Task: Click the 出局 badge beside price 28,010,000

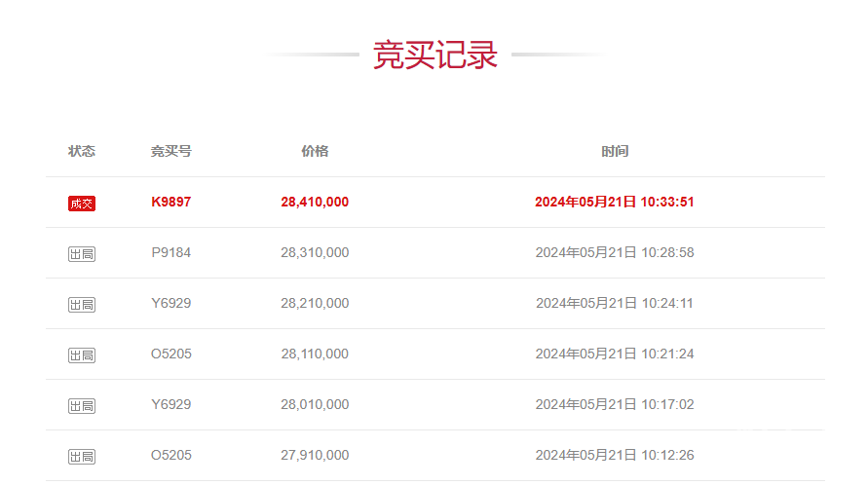Action: point(82,405)
